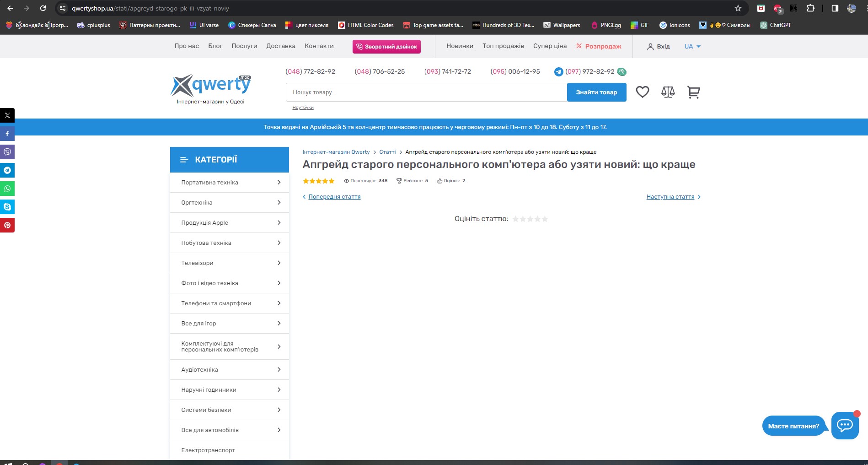Image resolution: width=868 pixels, height=465 pixels.
Task: Focus the Пошук товару search field
Action: 426,92
